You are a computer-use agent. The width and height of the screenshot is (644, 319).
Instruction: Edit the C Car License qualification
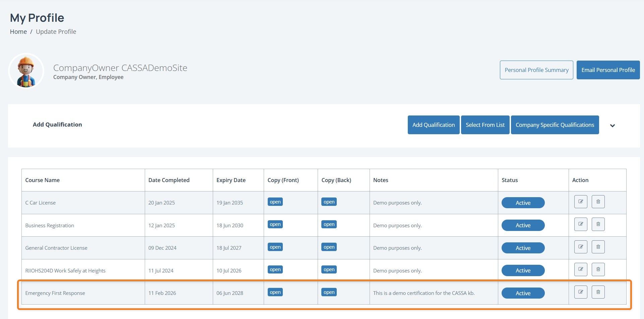[x=581, y=202]
